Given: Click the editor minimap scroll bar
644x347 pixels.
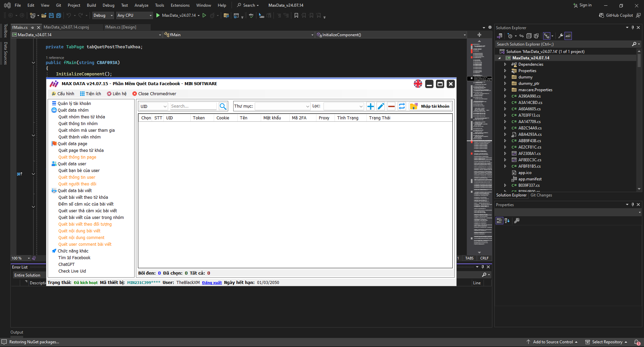Looking at the screenshot, I should point(479,148).
